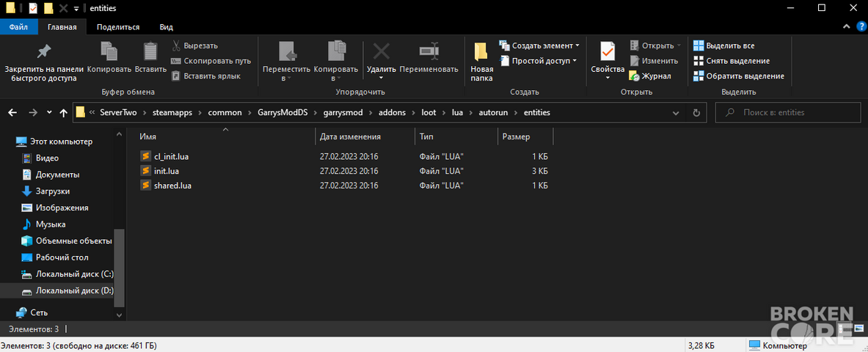Open Локальный диск (C:) in sidebar
868x352 pixels.
point(67,274)
